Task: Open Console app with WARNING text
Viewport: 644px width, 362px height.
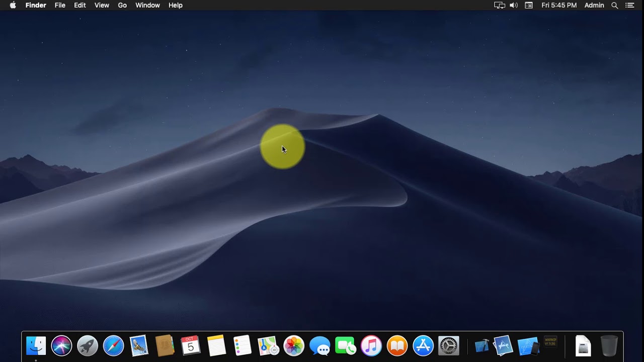Action: click(551, 342)
